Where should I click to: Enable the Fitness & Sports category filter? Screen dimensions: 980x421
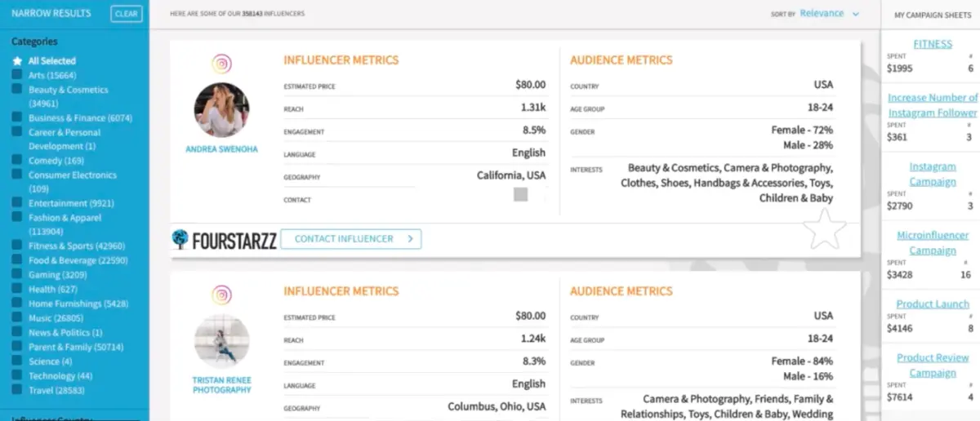point(17,246)
